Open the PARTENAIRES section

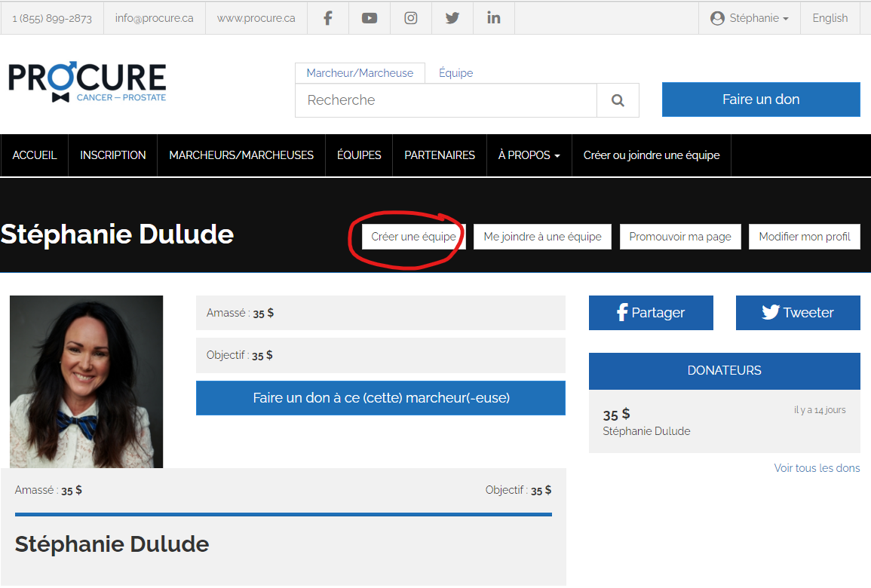pyautogui.click(x=439, y=155)
